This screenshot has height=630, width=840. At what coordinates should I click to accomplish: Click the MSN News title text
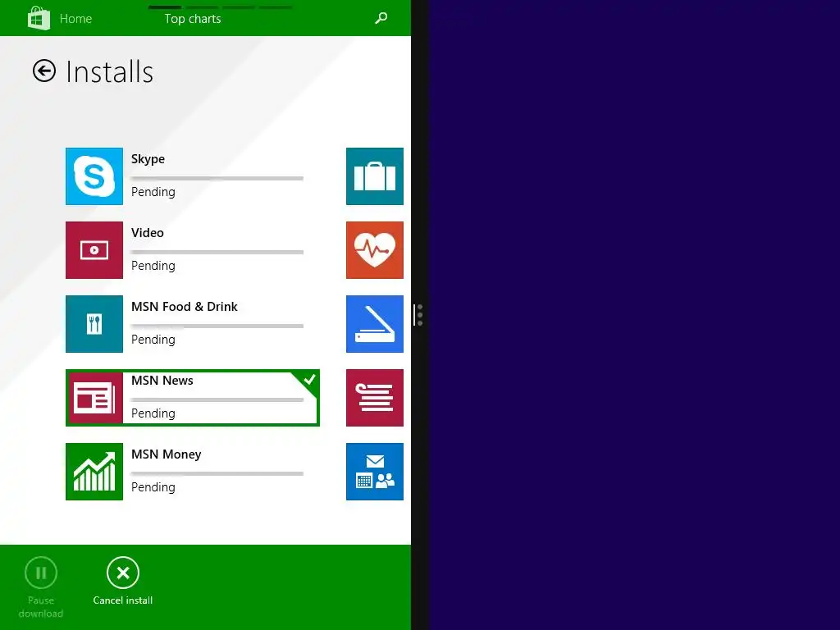click(x=162, y=381)
